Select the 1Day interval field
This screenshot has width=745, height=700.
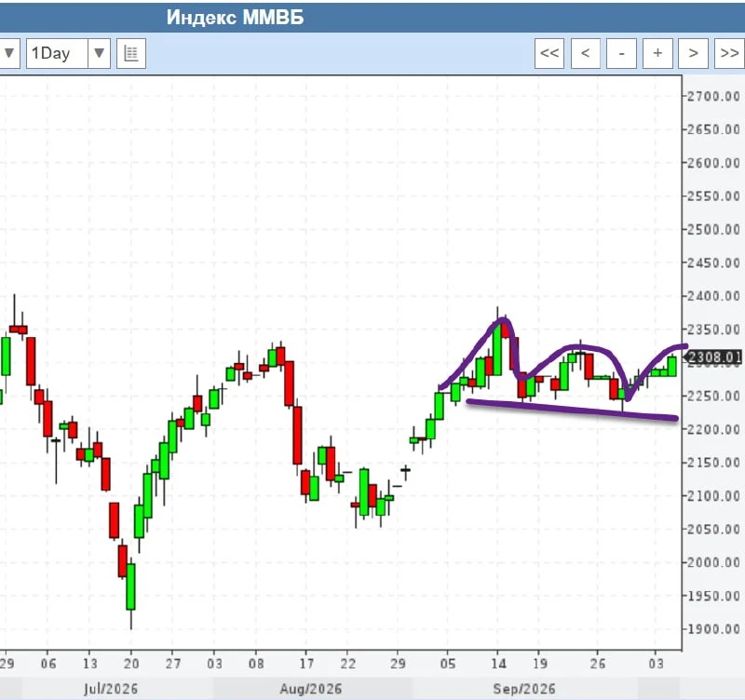(57, 53)
